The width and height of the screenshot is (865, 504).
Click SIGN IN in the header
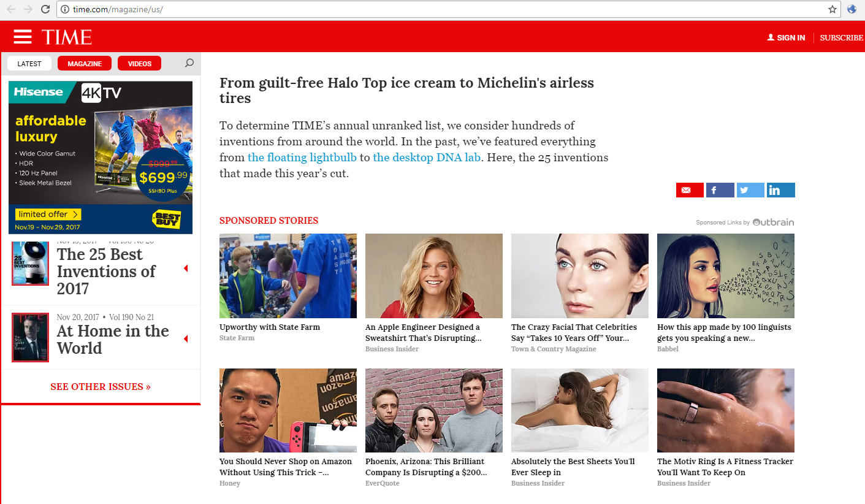click(x=786, y=38)
